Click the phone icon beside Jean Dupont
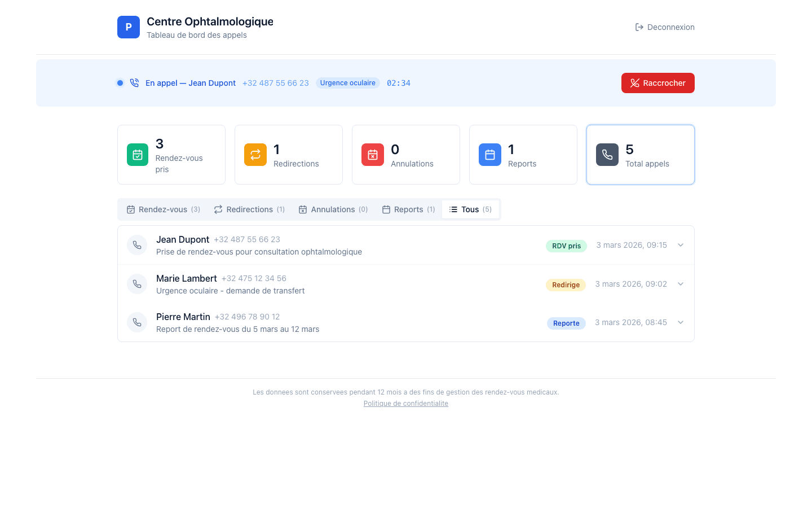812x508 pixels. click(137, 245)
